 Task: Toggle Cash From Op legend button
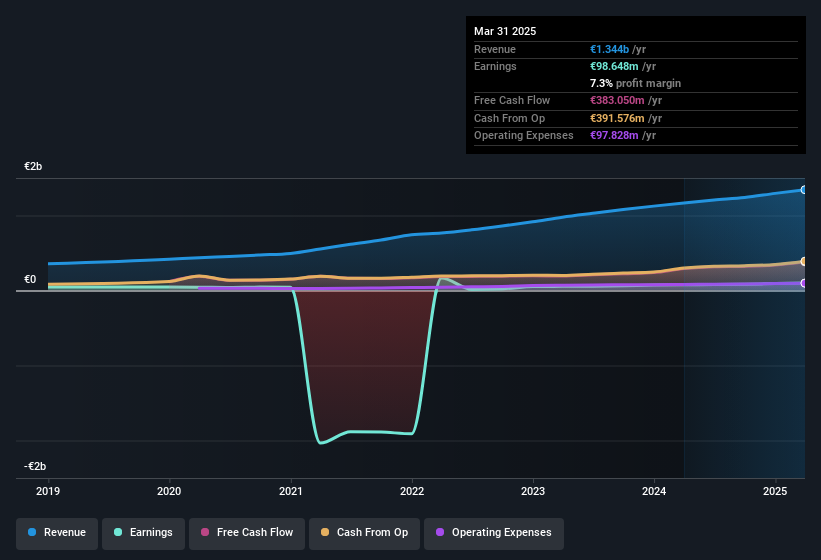click(x=364, y=533)
